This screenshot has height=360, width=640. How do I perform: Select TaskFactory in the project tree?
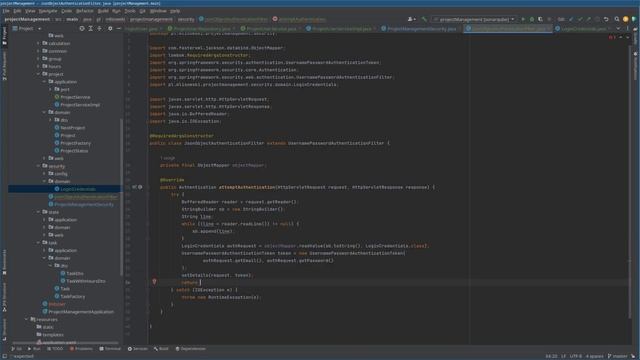click(73, 297)
